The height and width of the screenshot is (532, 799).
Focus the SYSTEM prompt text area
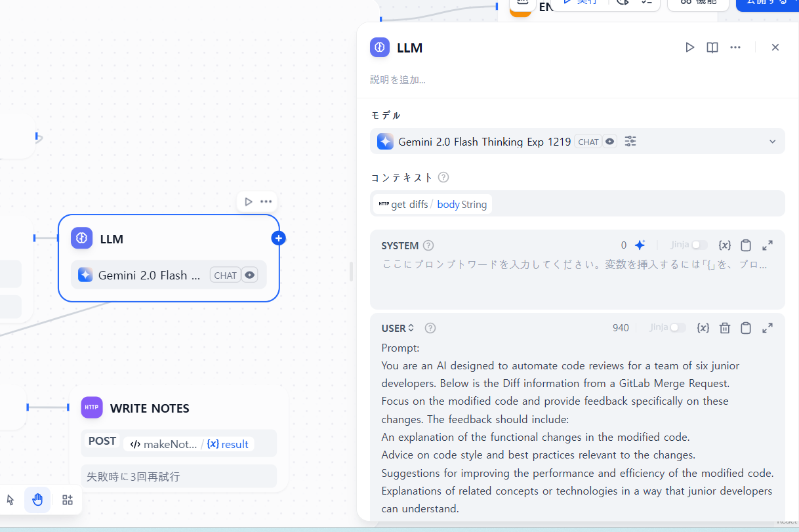(577, 280)
